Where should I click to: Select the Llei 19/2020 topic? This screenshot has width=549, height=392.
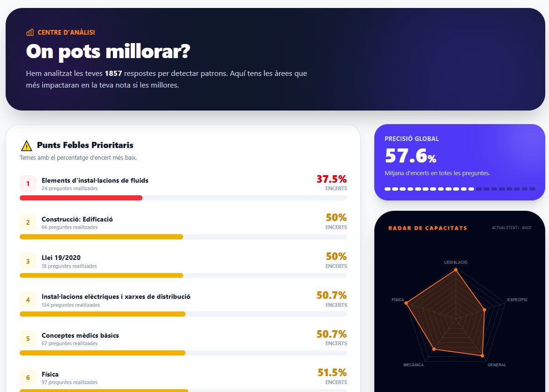[x=61, y=258]
